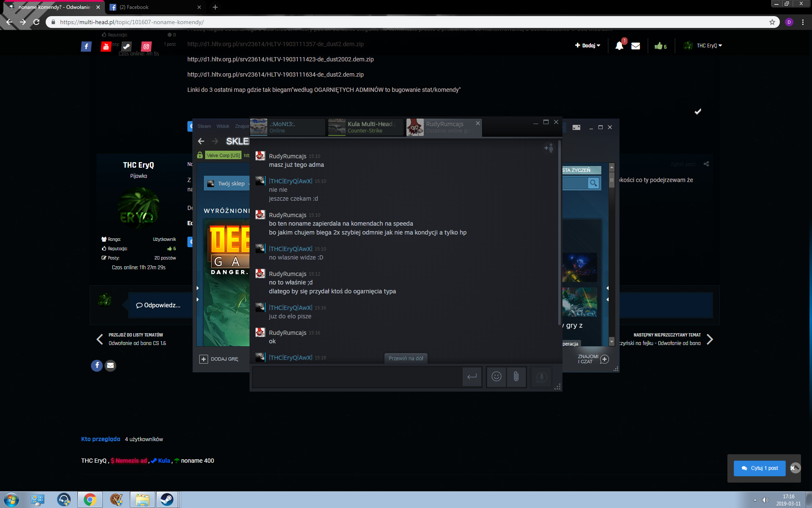Open the emoticon picker in chat
This screenshot has height=508, width=812.
[x=496, y=377]
